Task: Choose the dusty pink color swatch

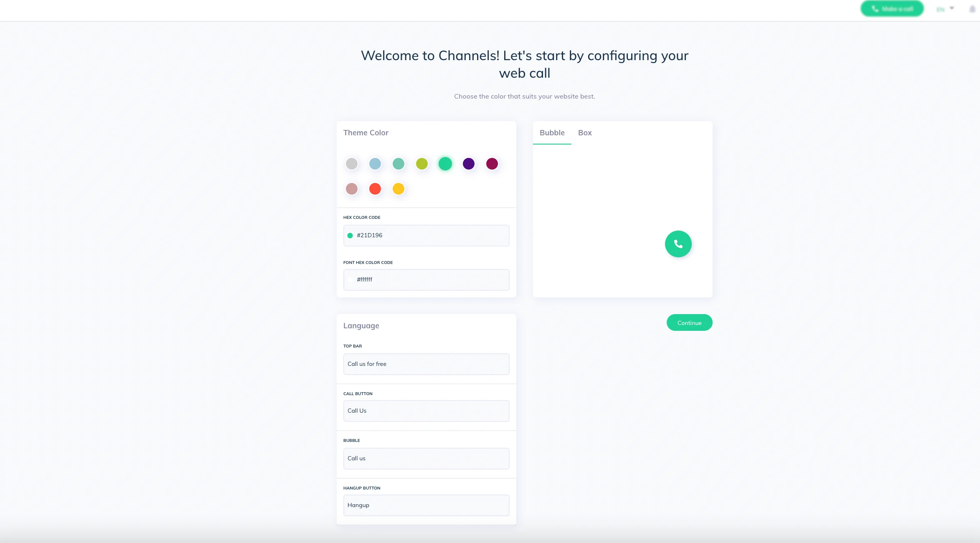Action: click(x=352, y=189)
